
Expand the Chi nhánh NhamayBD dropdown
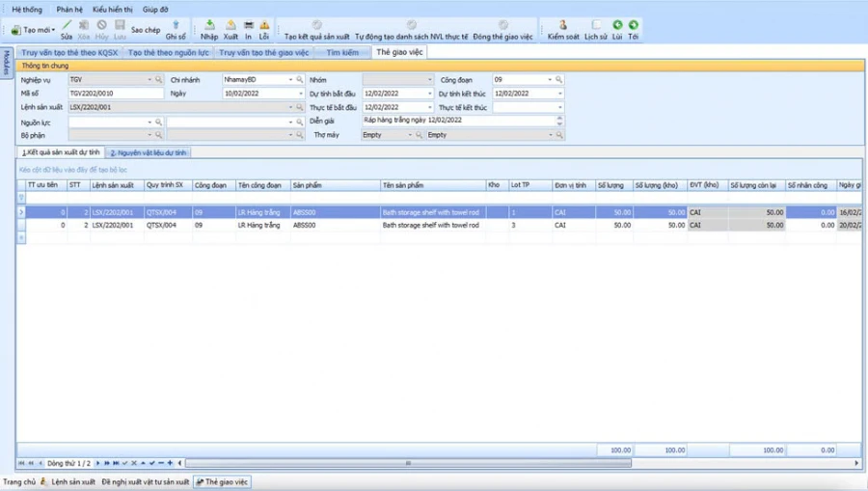(x=290, y=80)
